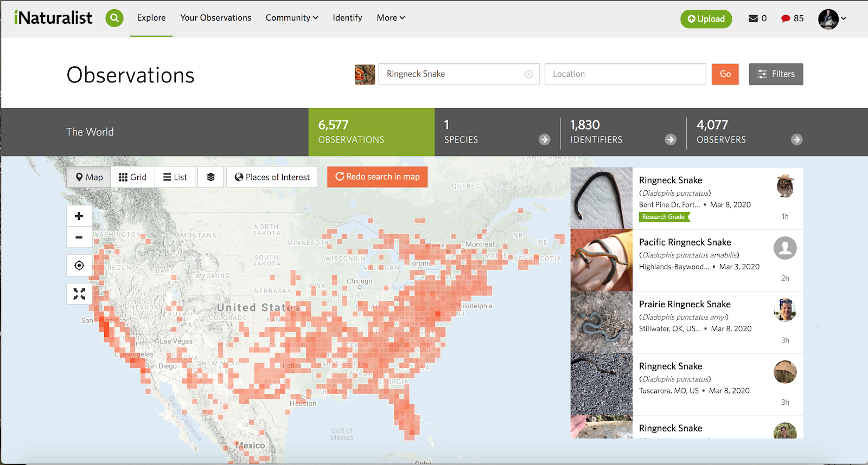Open the Filters panel

(x=776, y=74)
